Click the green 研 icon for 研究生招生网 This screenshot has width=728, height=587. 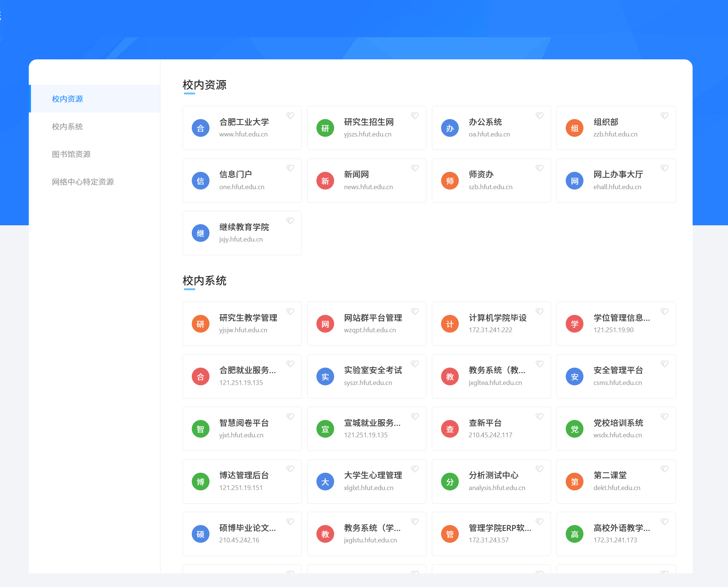click(x=325, y=128)
